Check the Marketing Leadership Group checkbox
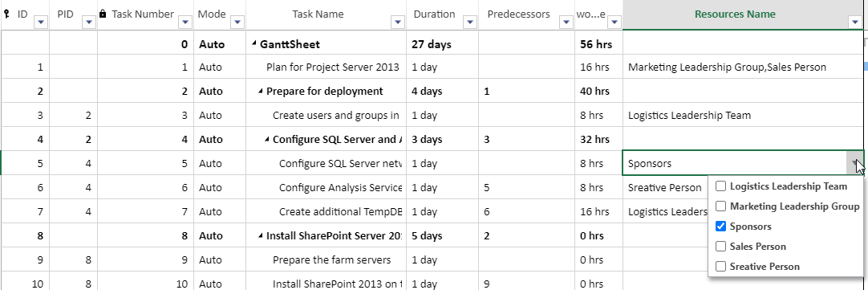The image size is (868, 290). [720, 206]
